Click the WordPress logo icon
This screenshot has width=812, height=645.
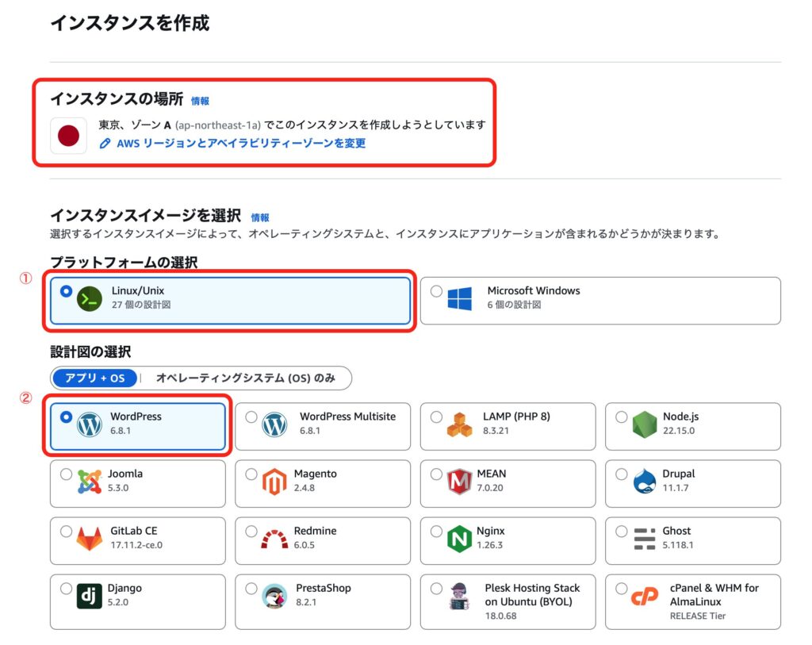click(x=90, y=424)
